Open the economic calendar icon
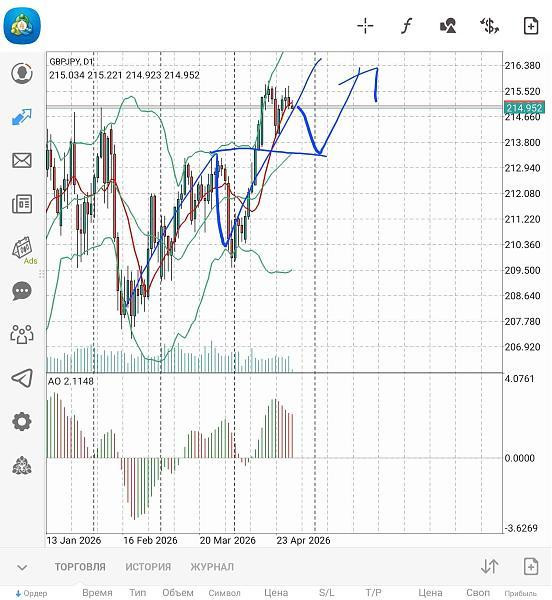 24,250
